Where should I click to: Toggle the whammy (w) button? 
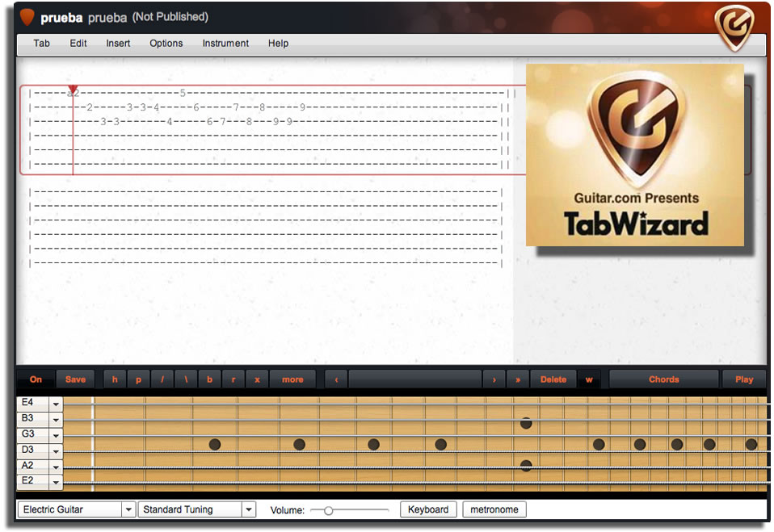tap(589, 379)
